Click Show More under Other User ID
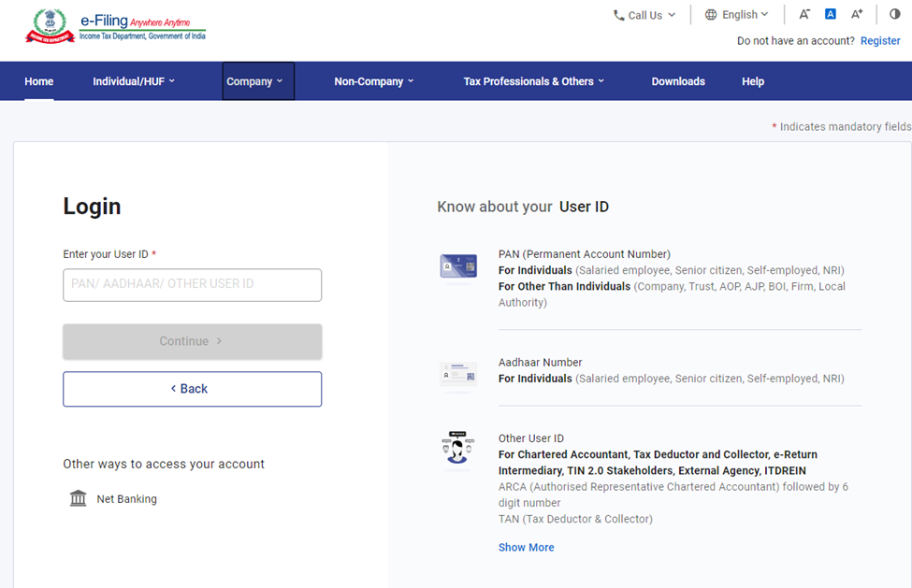The image size is (912, 588). (x=526, y=547)
